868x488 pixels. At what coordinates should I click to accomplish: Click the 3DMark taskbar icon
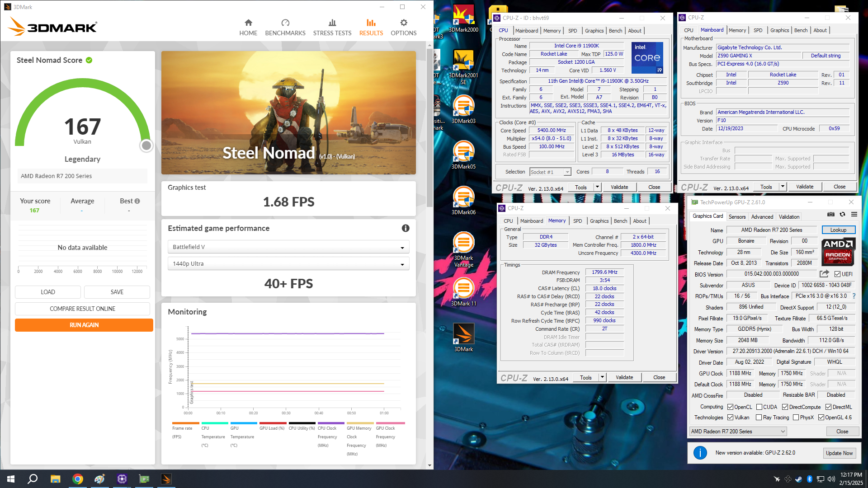[x=166, y=479]
